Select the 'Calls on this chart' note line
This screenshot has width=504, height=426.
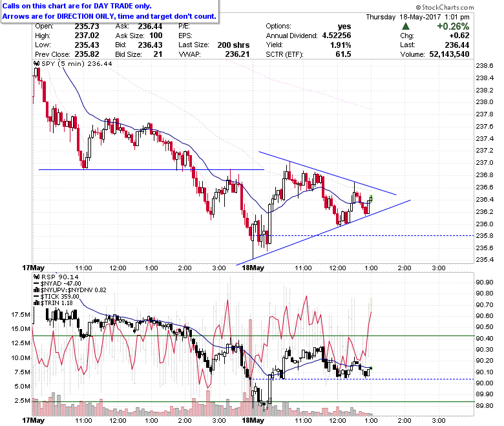point(77,6)
